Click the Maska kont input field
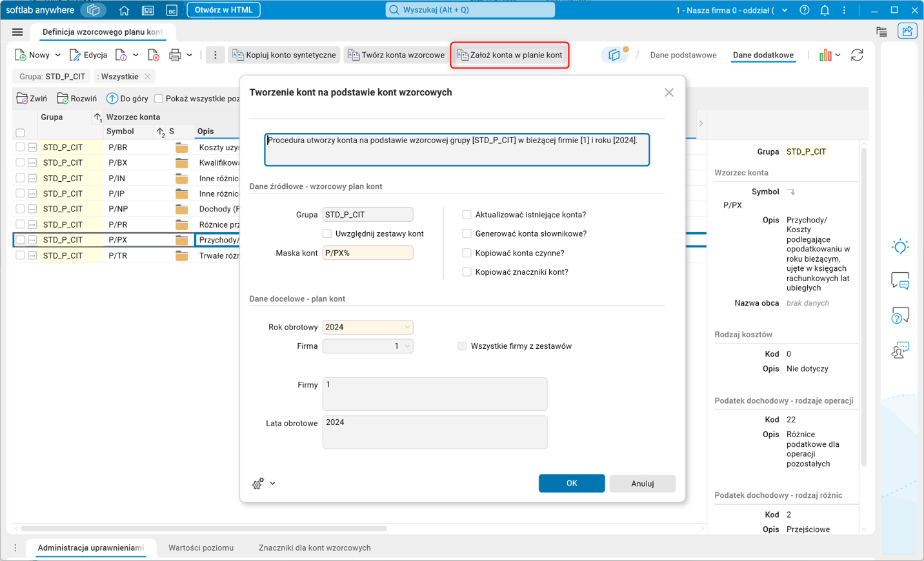The height and width of the screenshot is (561, 924). [x=368, y=253]
